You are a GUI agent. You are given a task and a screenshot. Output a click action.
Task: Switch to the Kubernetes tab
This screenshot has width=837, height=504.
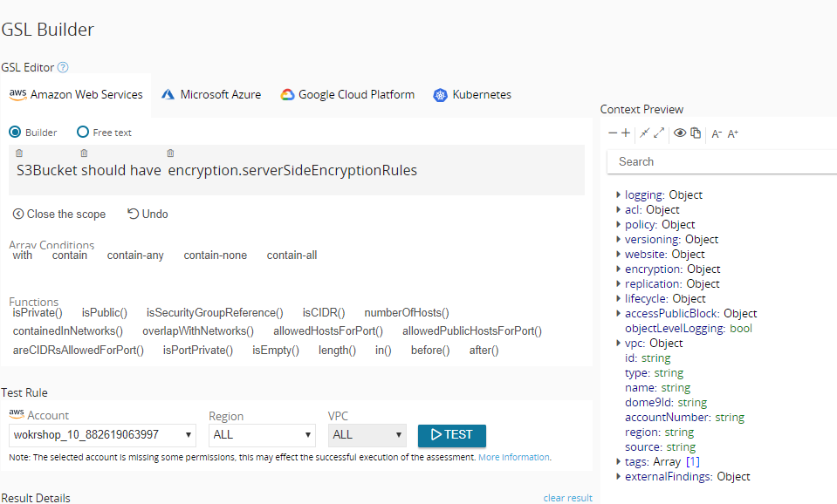(x=472, y=95)
